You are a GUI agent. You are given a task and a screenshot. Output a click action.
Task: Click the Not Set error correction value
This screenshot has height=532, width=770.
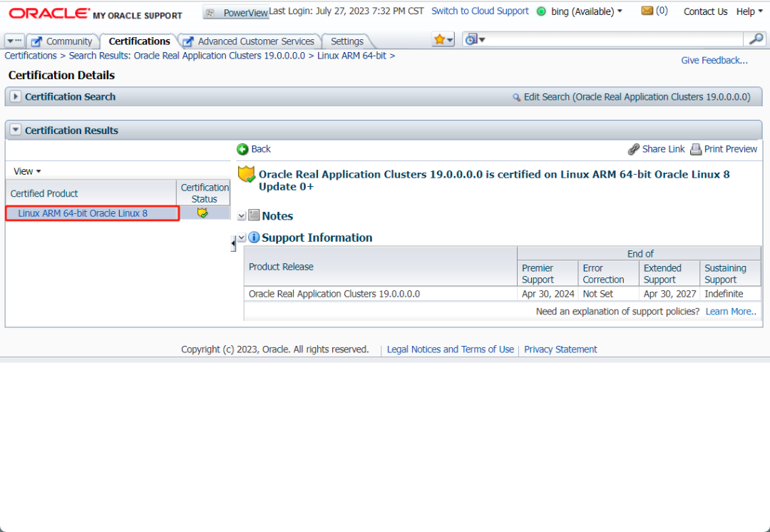[x=597, y=294]
